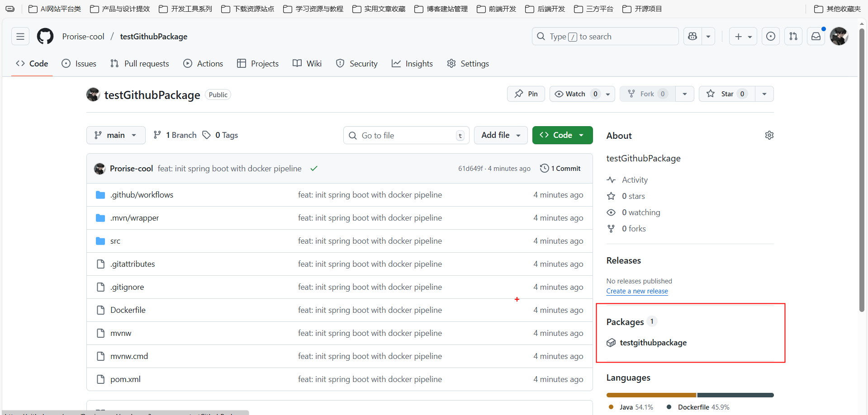Expand the Add file dropdown
Viewport: 868px width, 415px height.
[x=500, y=135]
